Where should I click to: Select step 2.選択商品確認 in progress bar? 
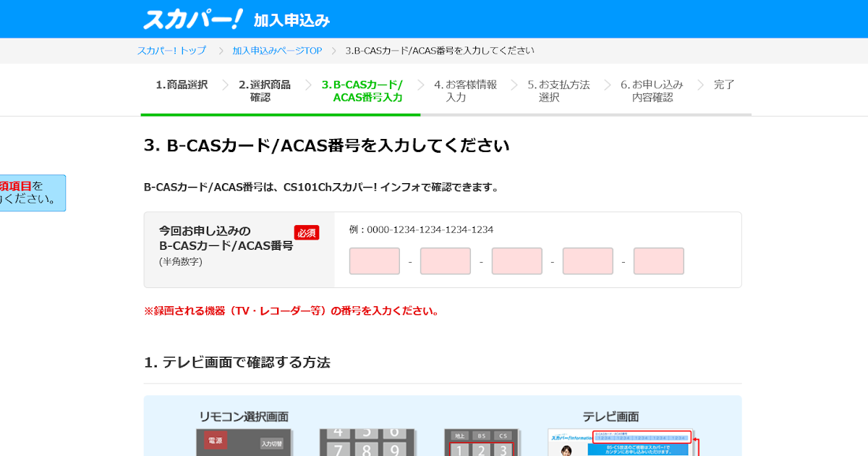(x=265, y=90)
